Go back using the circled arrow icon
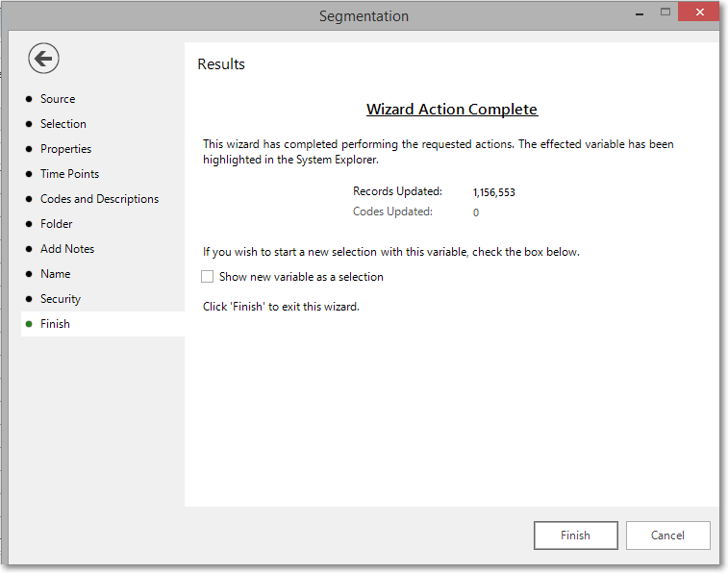The image size is (728, 573). click(43, 59)
